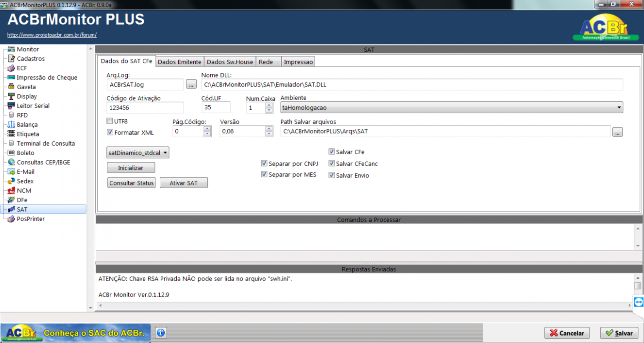Click the Cancelar button

(x=567, y=333)
